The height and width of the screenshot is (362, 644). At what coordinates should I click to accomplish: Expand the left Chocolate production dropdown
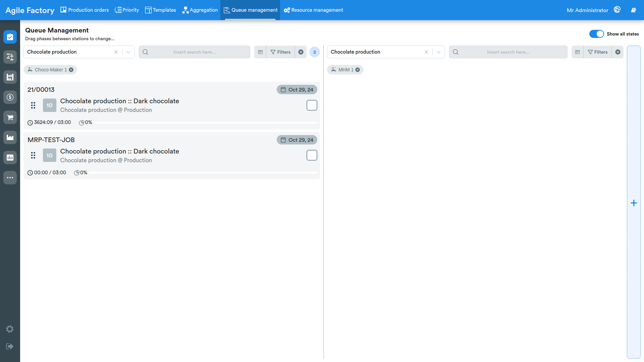click(x=128, y=52)
